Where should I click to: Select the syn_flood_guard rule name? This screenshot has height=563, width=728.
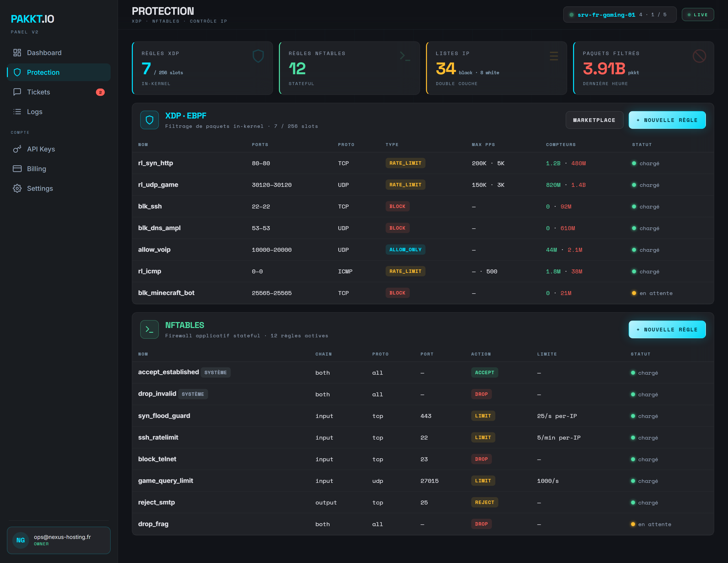[x=164, y=416]
